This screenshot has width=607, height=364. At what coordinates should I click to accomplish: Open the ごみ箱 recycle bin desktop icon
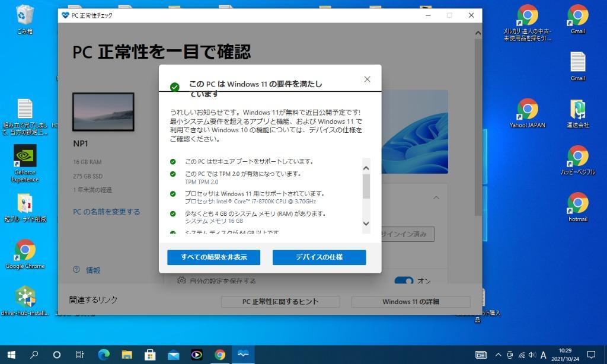click(25, 18)
